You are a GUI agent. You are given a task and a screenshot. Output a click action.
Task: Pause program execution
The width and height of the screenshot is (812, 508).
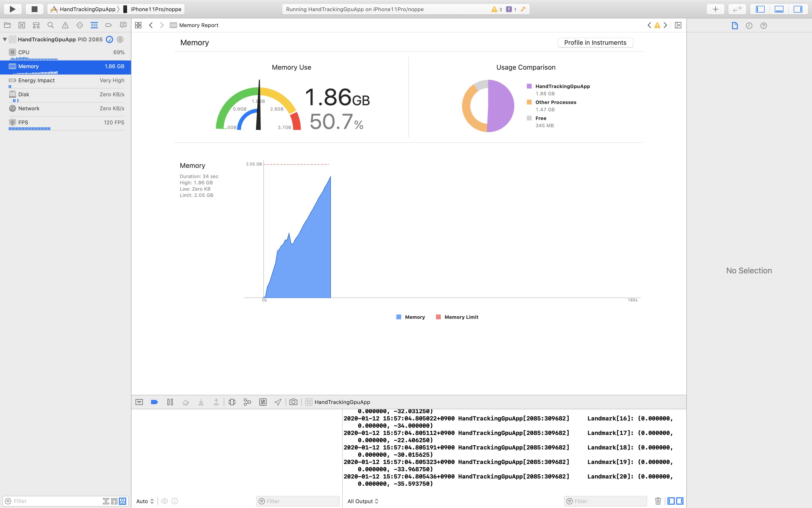click(170, 402)
